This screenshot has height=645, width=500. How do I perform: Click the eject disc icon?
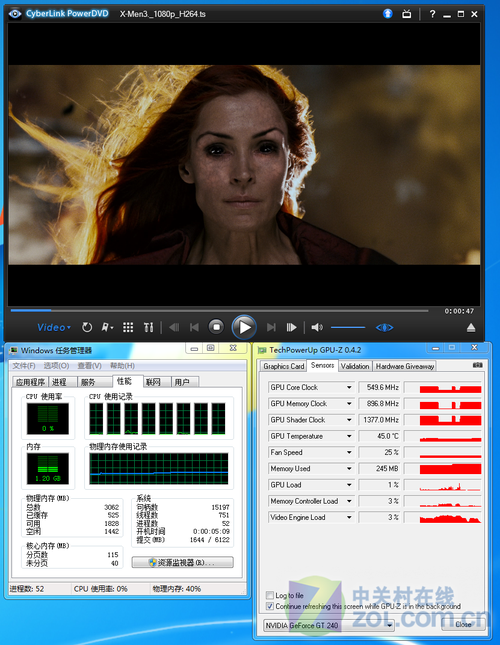pyautogui.click(x=471, y=327)
